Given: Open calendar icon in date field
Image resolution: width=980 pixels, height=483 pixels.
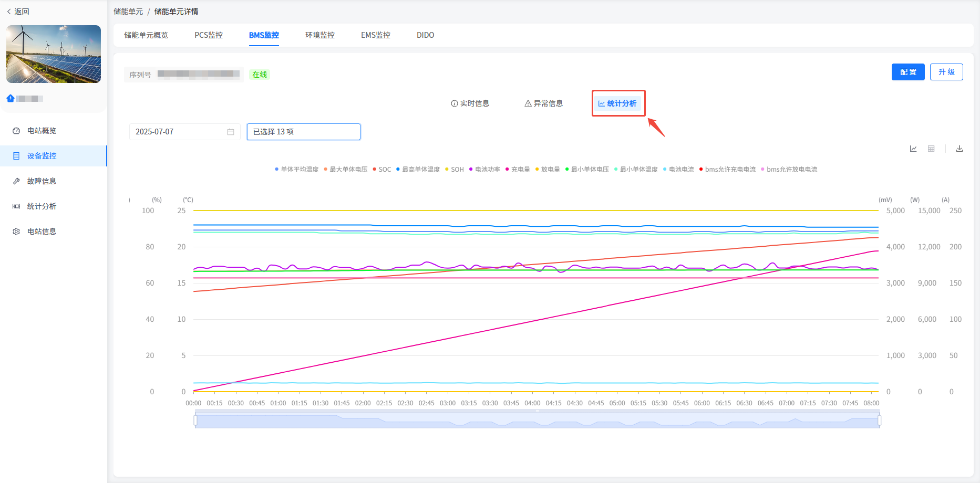Looking at the screenshot, I should click(231, 132).
